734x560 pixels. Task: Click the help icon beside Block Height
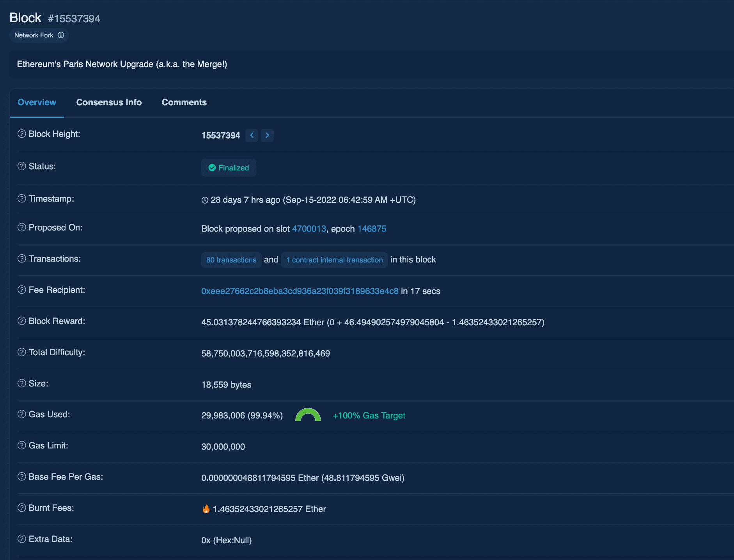pyautogui.click(x=22, y=134)
